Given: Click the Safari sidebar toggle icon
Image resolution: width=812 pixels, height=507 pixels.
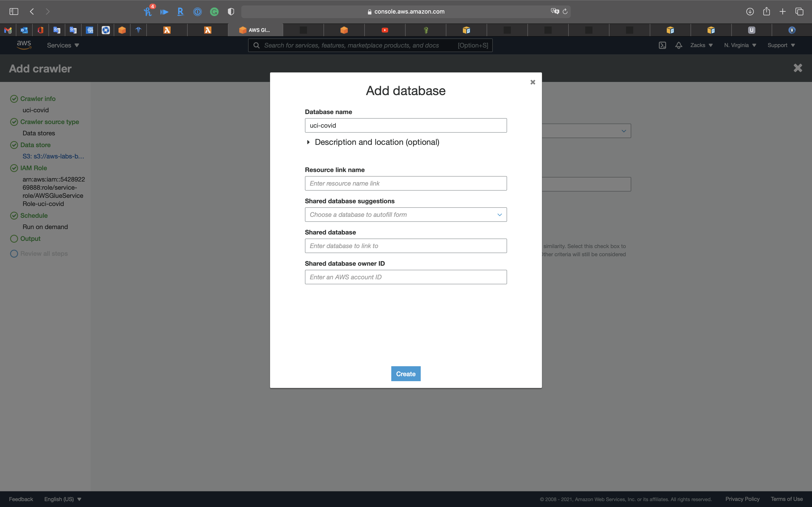Looking at the screenshot, I should tap(14, 11).
